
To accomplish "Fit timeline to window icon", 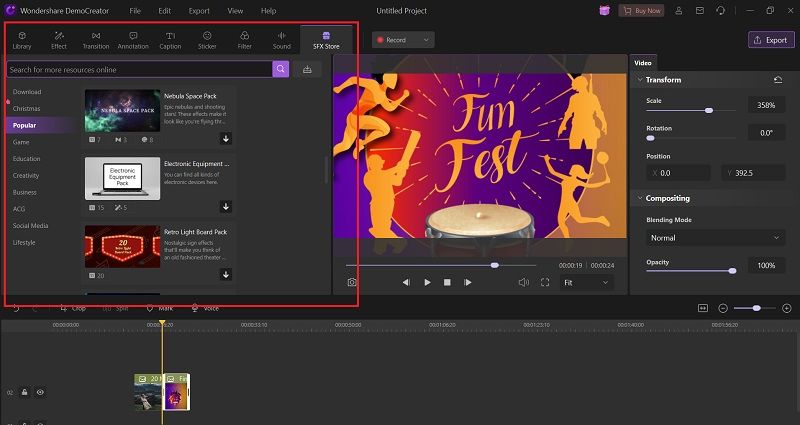I will 703,308.
